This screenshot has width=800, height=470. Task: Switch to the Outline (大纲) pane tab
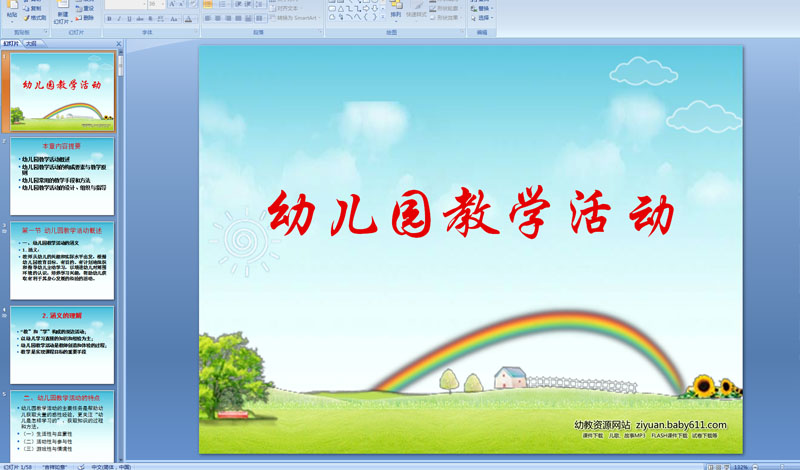click(32, 44)
